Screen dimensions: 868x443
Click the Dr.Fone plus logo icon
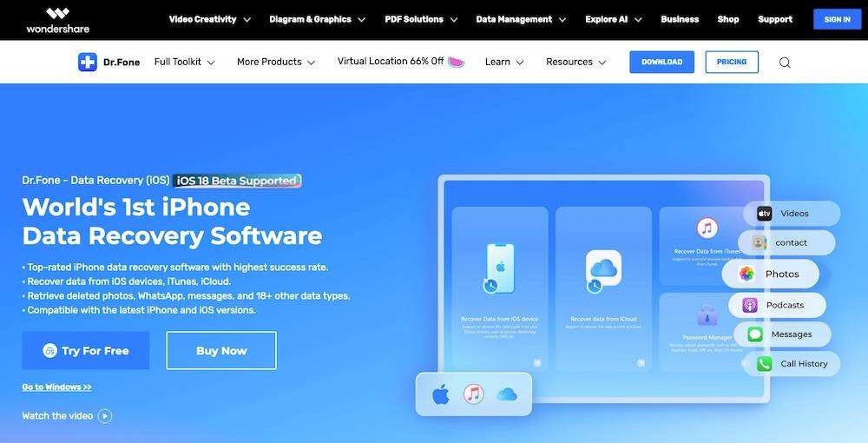[x=88, y=62]
